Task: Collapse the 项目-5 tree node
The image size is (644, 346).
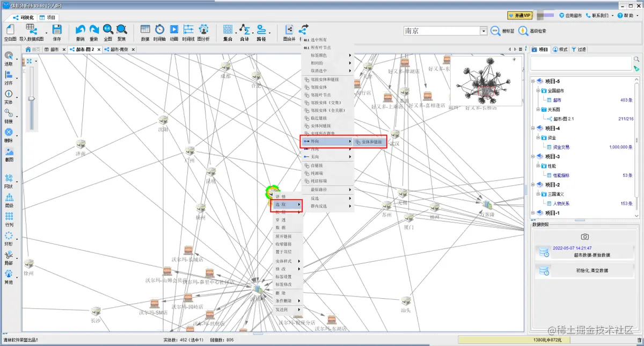Action: pos(532,81)
